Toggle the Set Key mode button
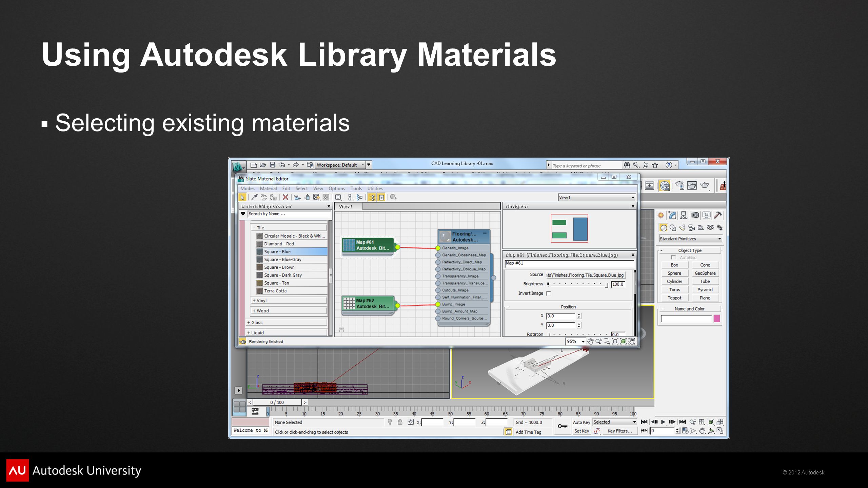This screenshot has height=488, width=868. (581, 431)
